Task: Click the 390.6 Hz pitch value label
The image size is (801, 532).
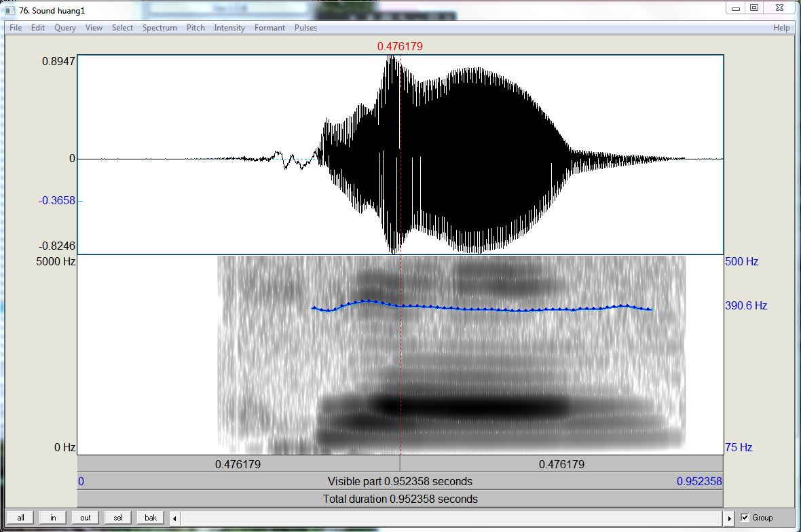Action: (x=746, y=306)
